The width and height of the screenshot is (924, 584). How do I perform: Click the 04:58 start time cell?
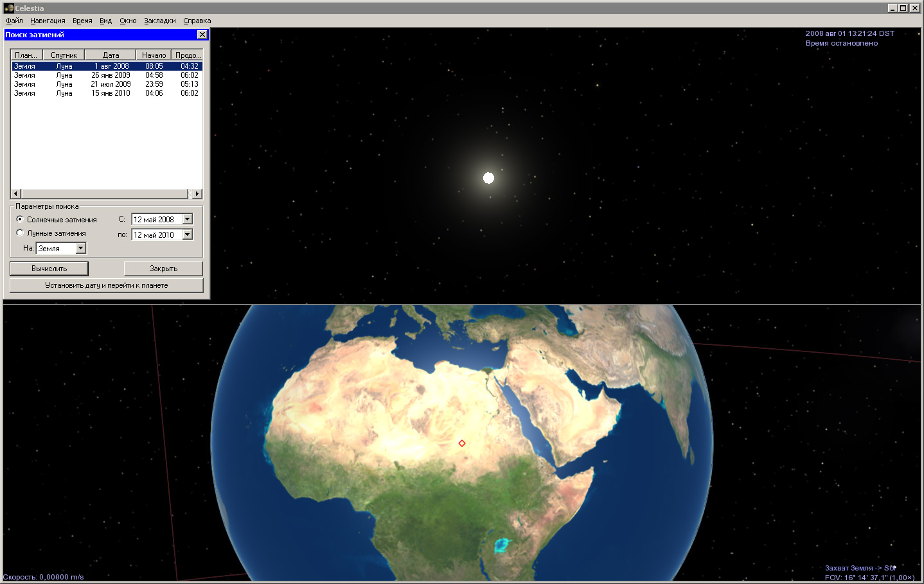coord(154,75)
